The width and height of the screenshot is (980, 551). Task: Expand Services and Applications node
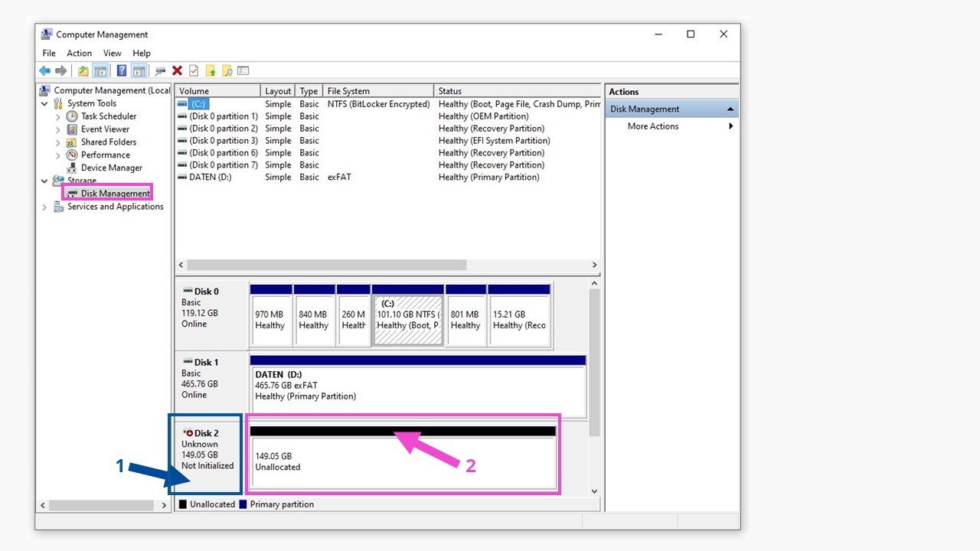(44, 207)
